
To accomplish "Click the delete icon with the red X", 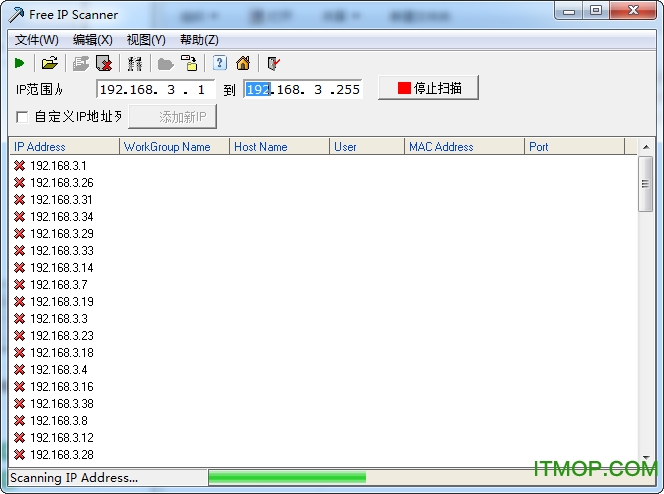I will [104, 63].
